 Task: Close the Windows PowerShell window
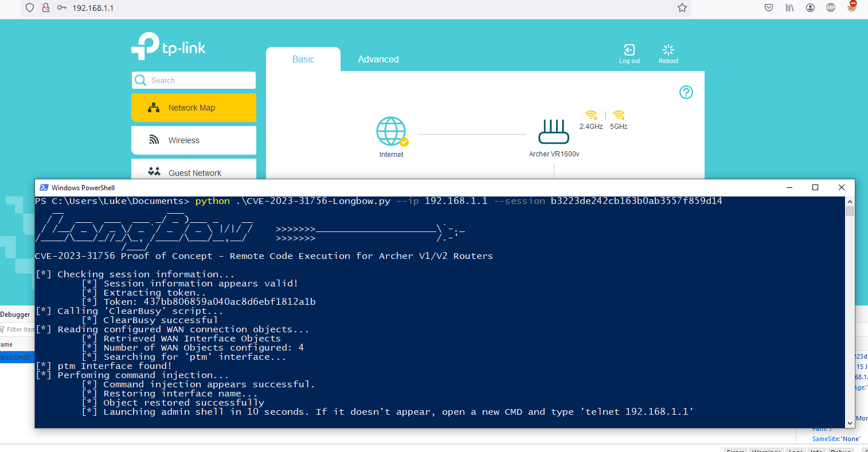point(842,187)
